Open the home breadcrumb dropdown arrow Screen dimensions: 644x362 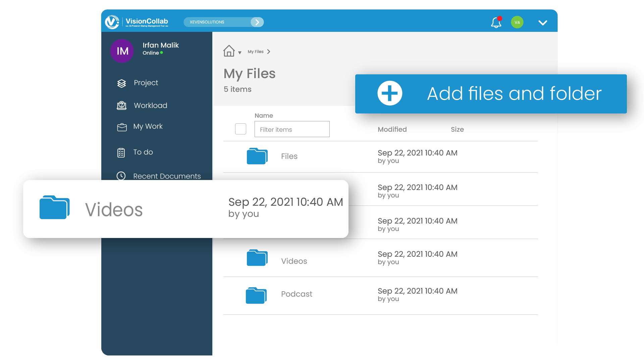[x=240, y=53]
